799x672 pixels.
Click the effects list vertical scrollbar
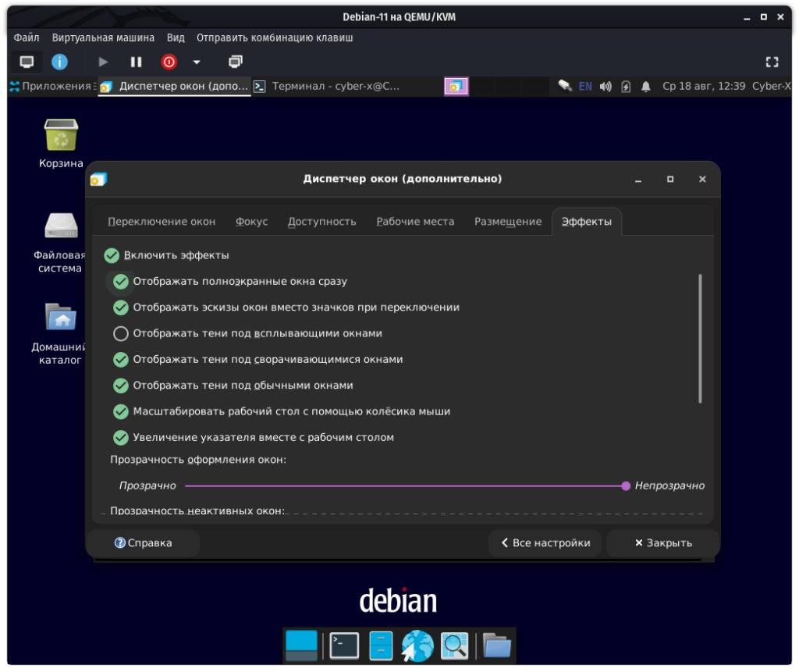[700, 337]
